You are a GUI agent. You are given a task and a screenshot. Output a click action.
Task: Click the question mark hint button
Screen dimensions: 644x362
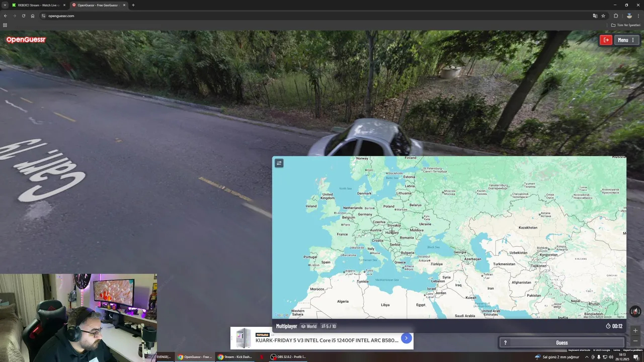click(505, 343)
